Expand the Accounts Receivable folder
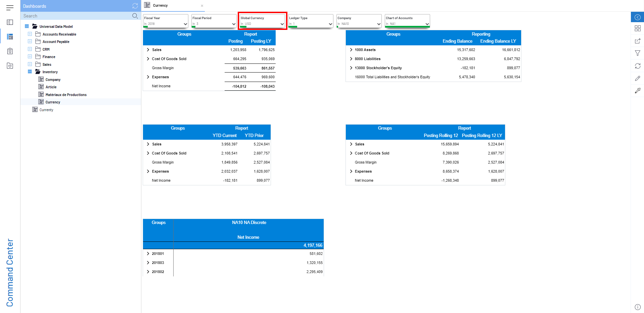The height and width of the screenshot is (313, 644). tap(30, 34)
